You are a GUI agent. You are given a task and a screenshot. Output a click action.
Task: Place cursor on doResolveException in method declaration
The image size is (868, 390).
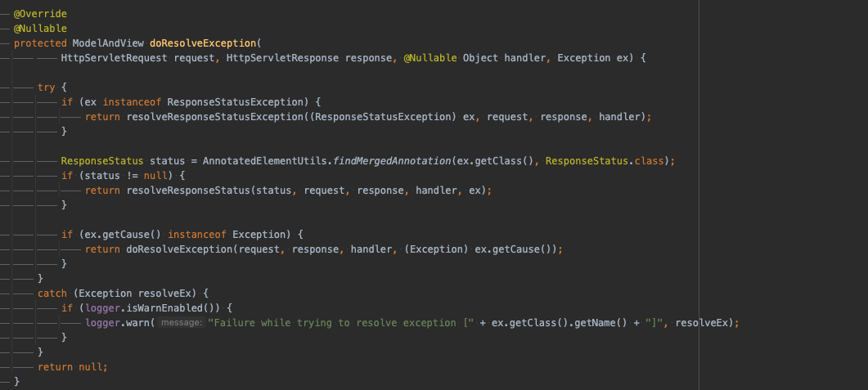203,43
